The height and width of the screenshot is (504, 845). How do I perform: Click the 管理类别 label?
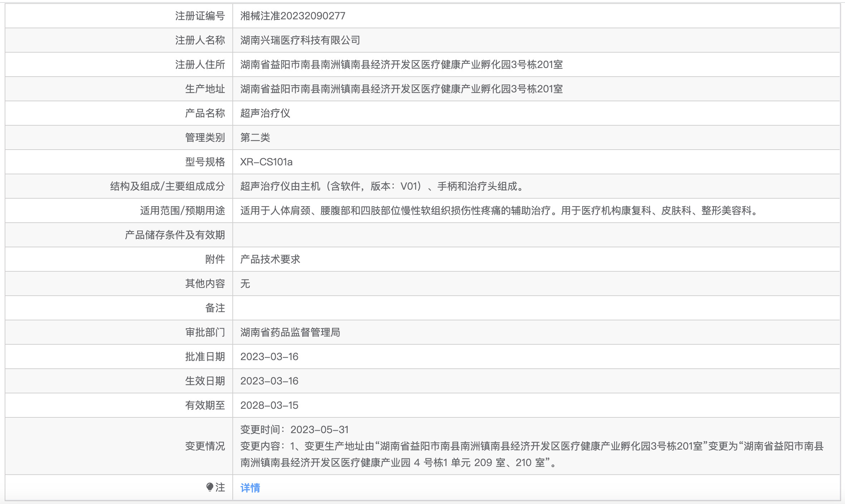(x=205, y=137)
